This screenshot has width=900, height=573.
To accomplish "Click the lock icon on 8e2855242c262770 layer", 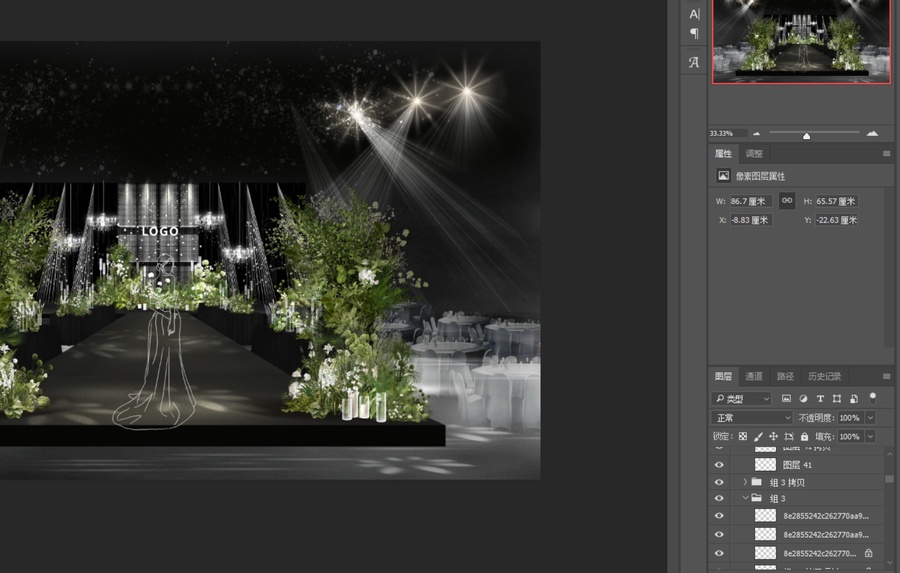I will (868, 553).
